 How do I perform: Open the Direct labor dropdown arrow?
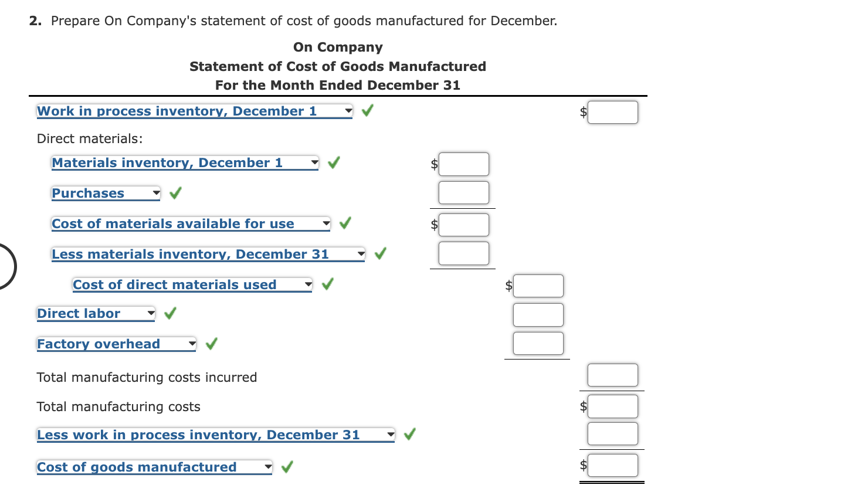tap(150, 313)
